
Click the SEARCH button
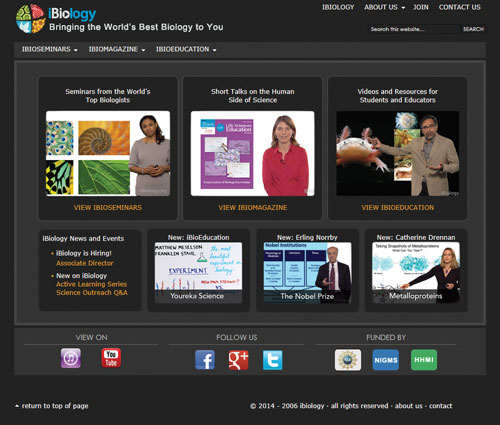pos(473,29)
